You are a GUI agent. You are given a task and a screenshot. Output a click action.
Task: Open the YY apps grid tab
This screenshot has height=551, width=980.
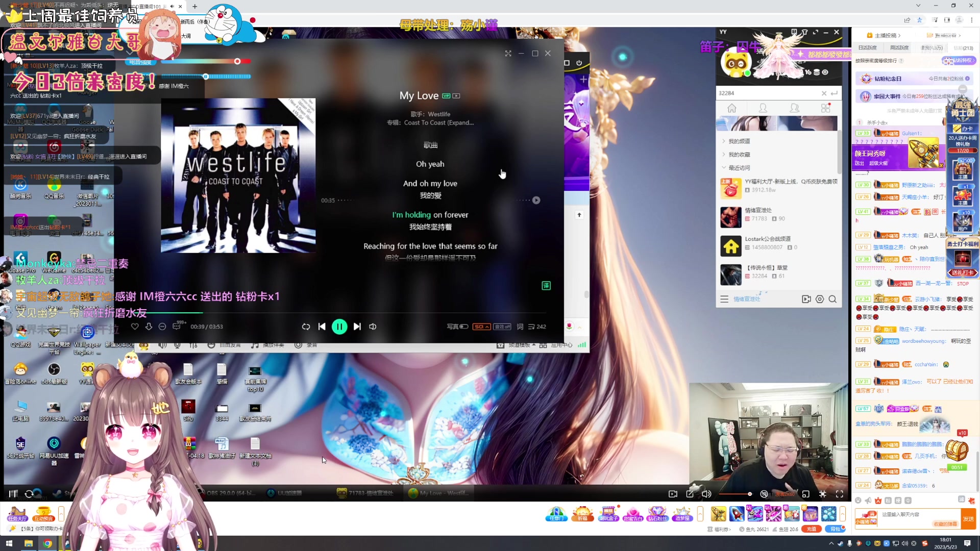click(x=826, y=108)
